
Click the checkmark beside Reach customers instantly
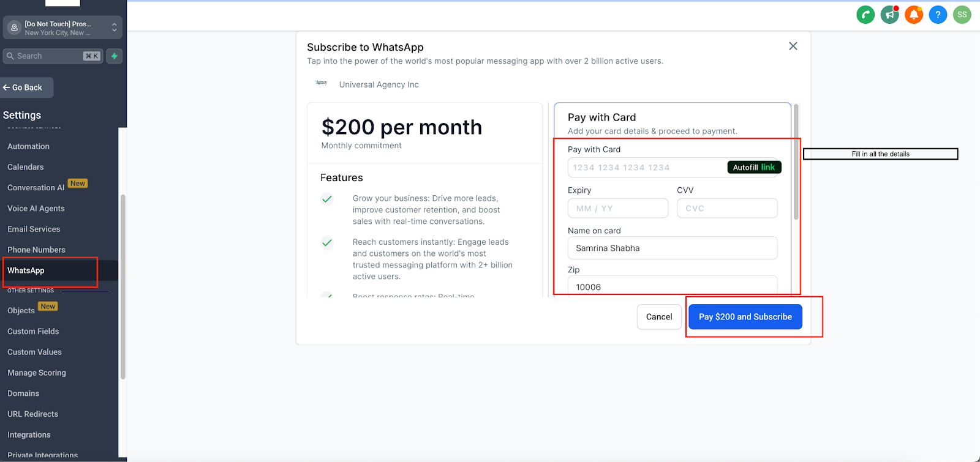coord(327,243)
